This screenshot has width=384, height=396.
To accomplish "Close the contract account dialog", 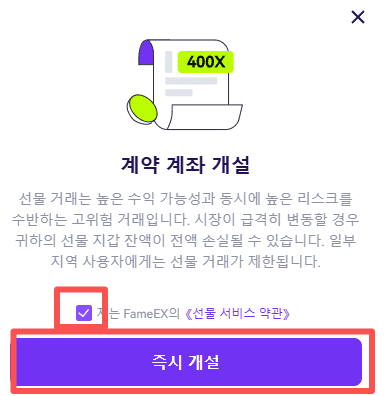I will click(x=358, y=17).
